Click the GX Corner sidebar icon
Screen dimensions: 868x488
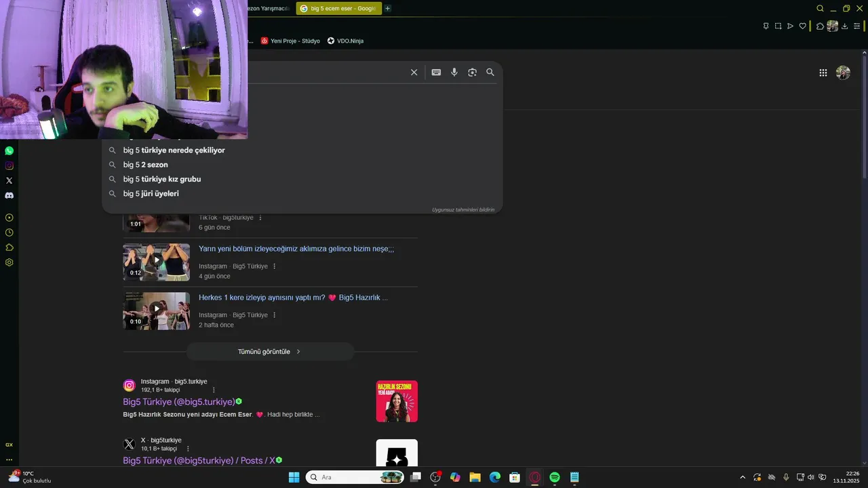9,445
